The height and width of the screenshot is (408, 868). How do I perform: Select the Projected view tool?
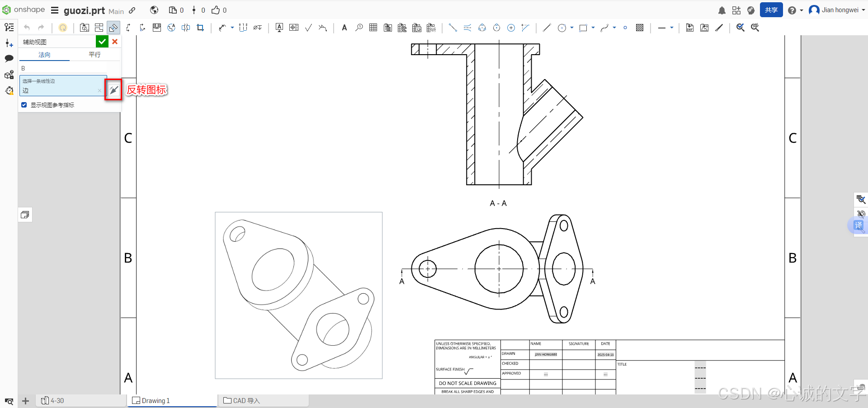click(x=99, y=28)
